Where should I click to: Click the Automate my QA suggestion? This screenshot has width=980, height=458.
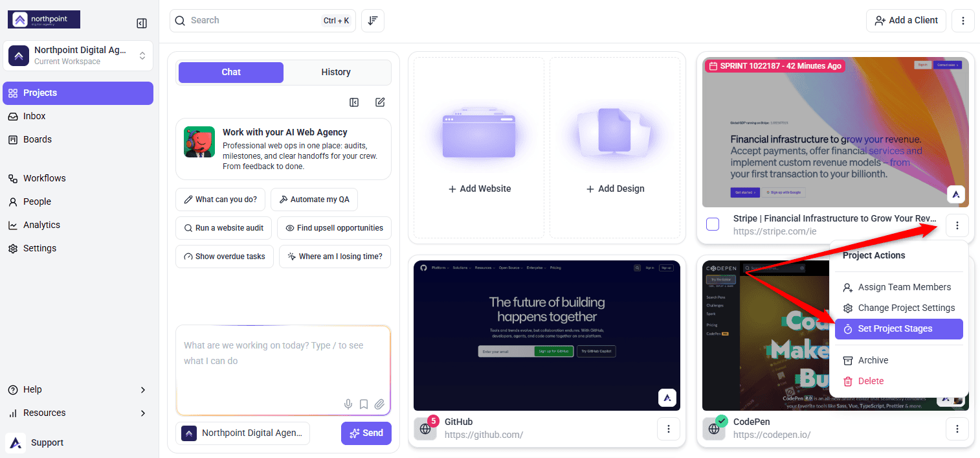click(314, 200)
